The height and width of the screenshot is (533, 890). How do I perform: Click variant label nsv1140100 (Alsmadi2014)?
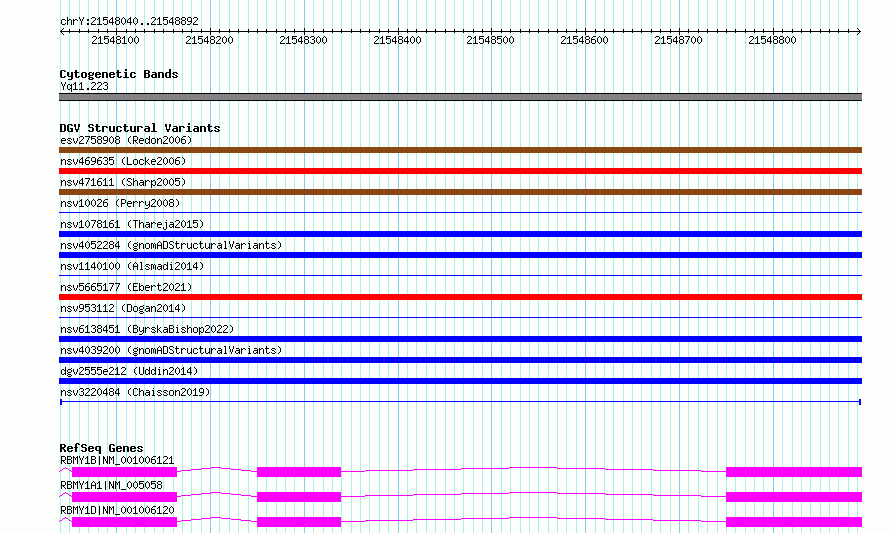coord(132,266)
